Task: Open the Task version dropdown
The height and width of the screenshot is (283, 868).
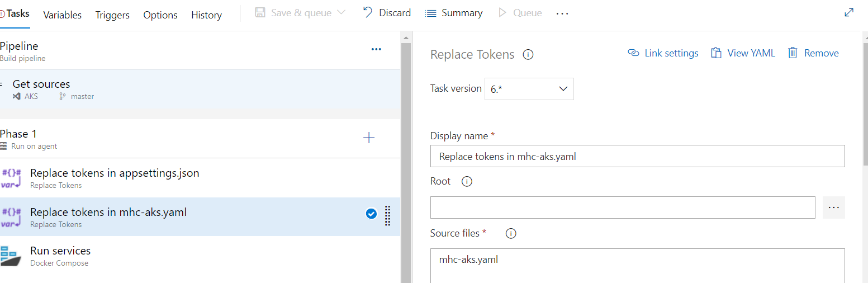Action: (x=529, y=89)
